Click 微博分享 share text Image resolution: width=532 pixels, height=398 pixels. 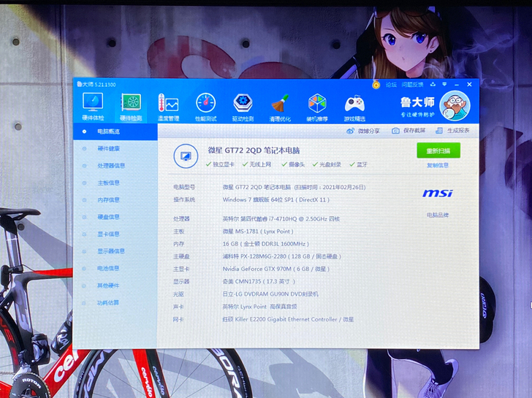[x=369, y=131]
